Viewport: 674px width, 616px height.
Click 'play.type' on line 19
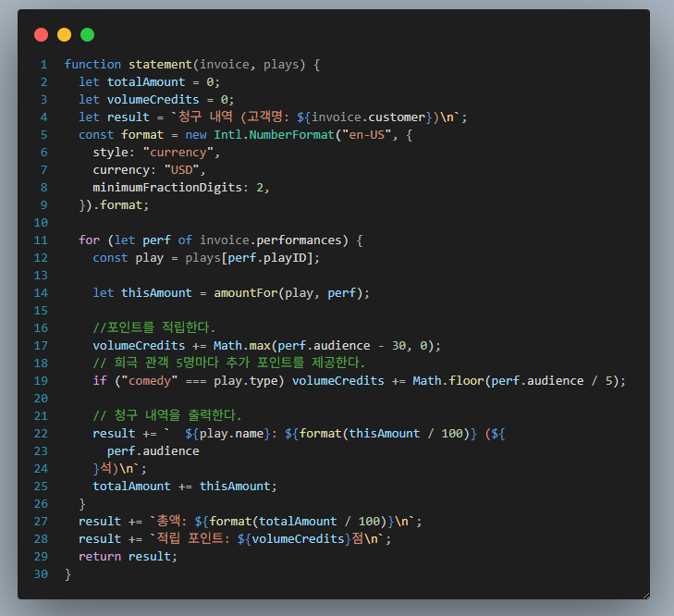(245, 381)
